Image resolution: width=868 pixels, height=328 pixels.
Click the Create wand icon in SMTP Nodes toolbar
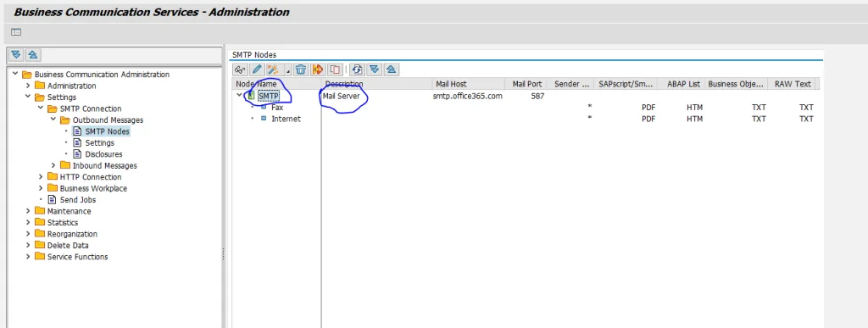tap(273, 69)
